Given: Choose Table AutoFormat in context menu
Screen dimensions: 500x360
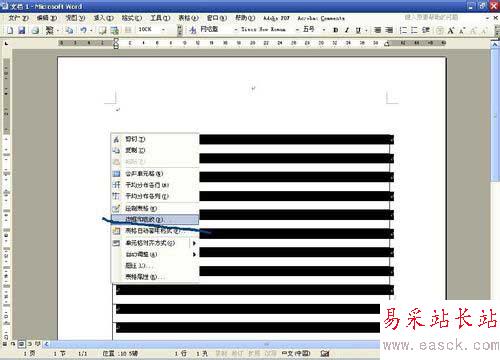Looking at the screenshot, I should tap(155, 231).
